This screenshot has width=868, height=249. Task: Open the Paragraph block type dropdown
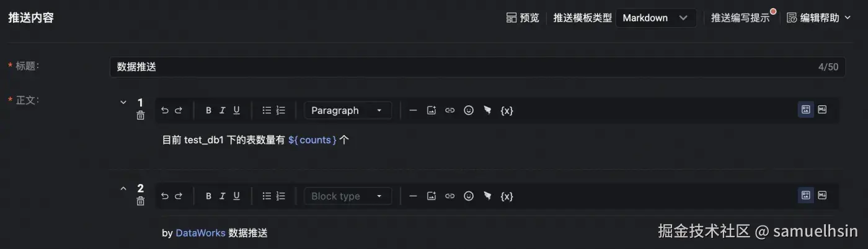[x=347, y=110]
